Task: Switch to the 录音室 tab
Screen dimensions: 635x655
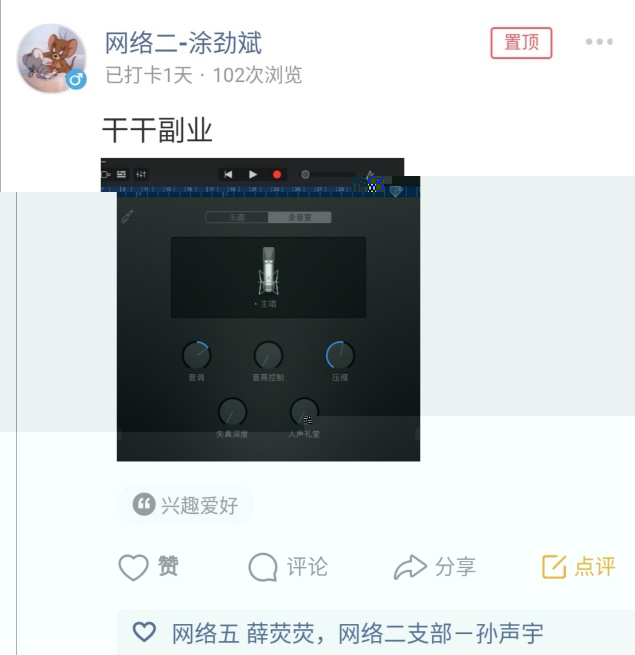Action: (300, 217)
